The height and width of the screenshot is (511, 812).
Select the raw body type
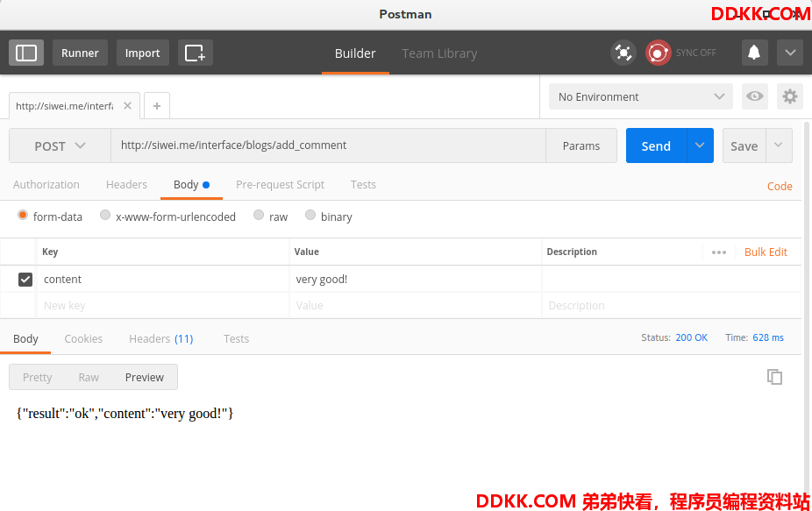pos(259,215)
